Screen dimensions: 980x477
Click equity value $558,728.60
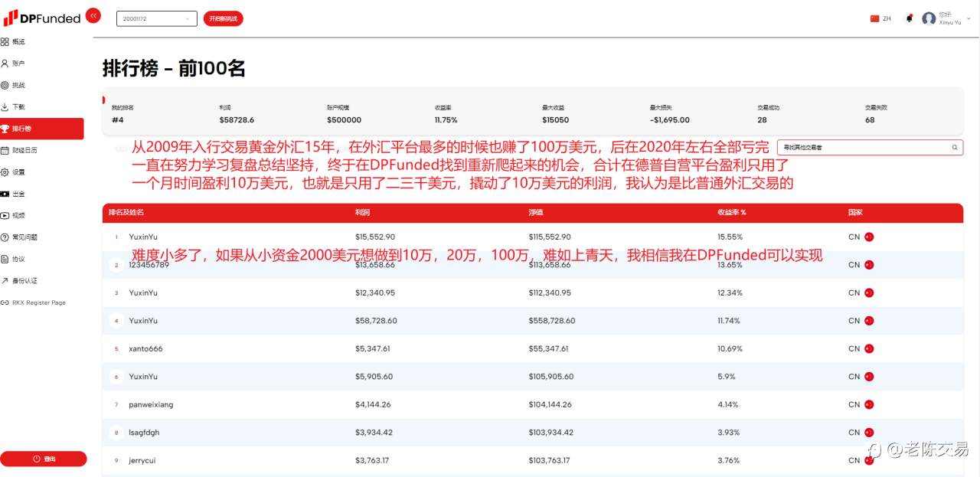[552, 321]
